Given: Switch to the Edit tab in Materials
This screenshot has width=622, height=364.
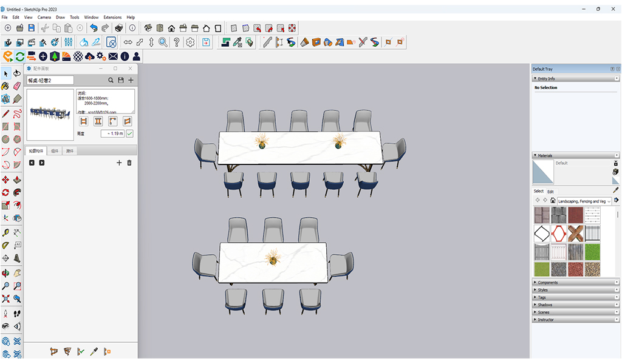Looking at the screenshot, I should (x=550, y=192).
